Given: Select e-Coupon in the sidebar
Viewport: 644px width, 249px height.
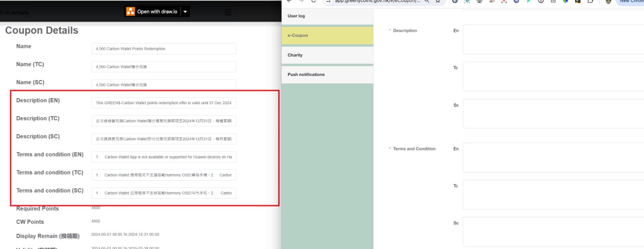Looking at the screenshot, I should click(327, 36).
